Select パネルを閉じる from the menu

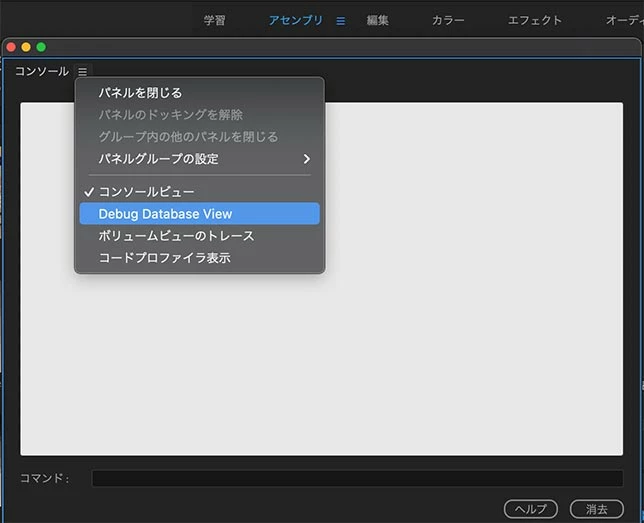tap(199, 93)
